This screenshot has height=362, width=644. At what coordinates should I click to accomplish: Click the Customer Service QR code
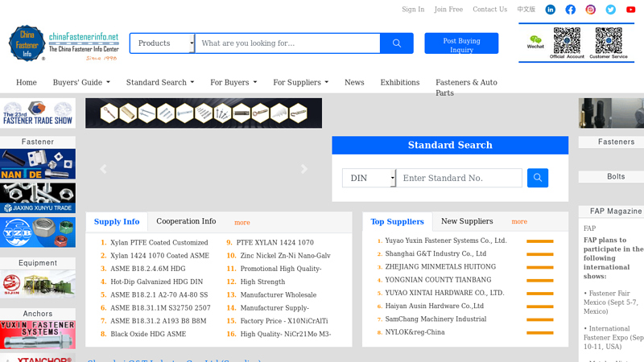coord(609,41)
